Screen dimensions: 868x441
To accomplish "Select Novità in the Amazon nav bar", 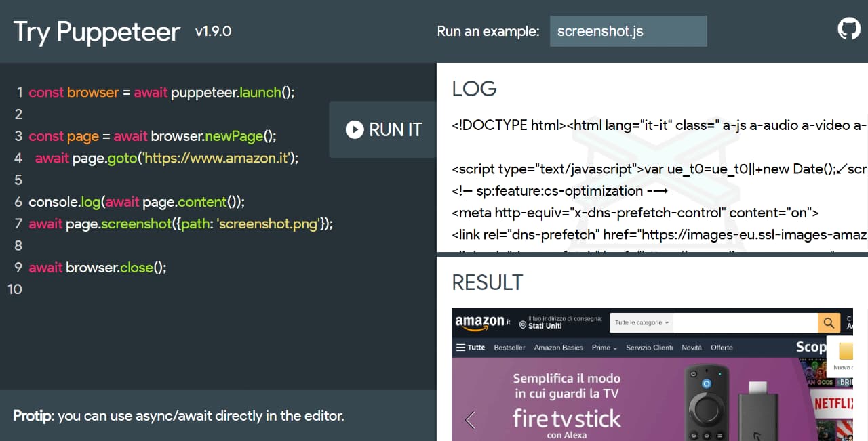I will tap(692, 347).
